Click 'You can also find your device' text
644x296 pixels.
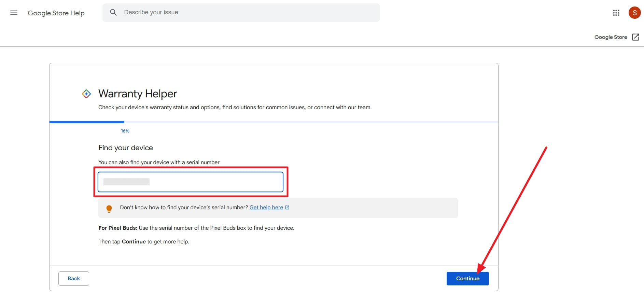[x=159, y=163]
